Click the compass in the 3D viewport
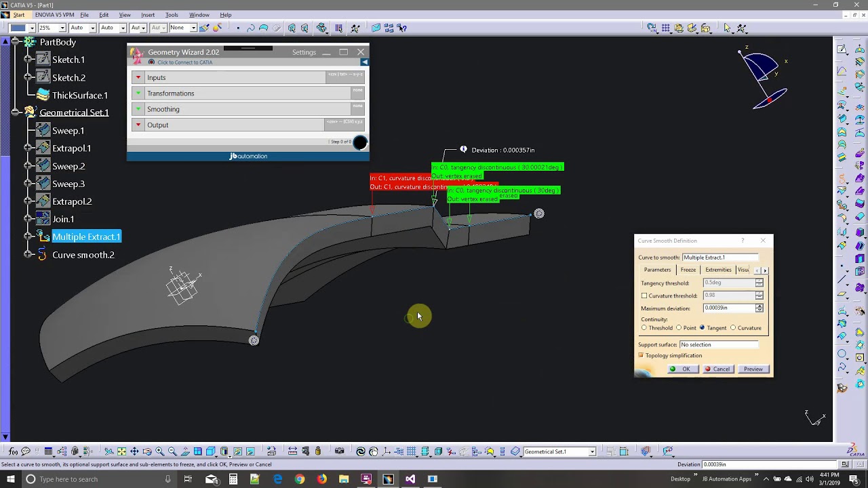This screenshot has height=488, width=868. pyautogui.click(x=765, y=78)
